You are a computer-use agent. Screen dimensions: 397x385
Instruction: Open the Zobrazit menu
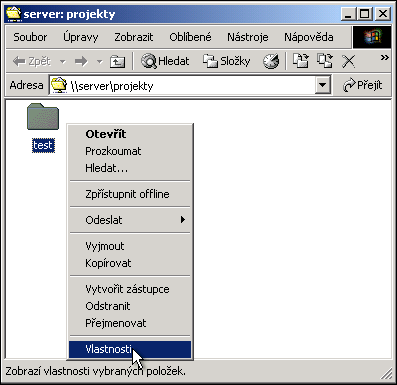134,37
